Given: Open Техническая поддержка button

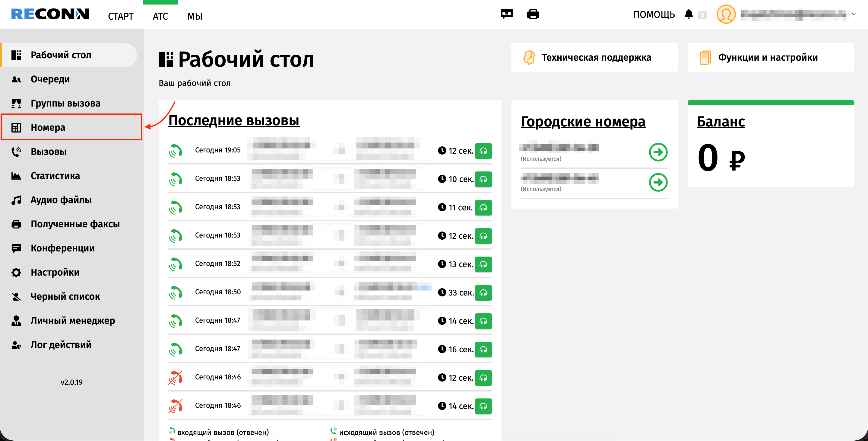Looking at the screenshot, I should pos(594,57).
